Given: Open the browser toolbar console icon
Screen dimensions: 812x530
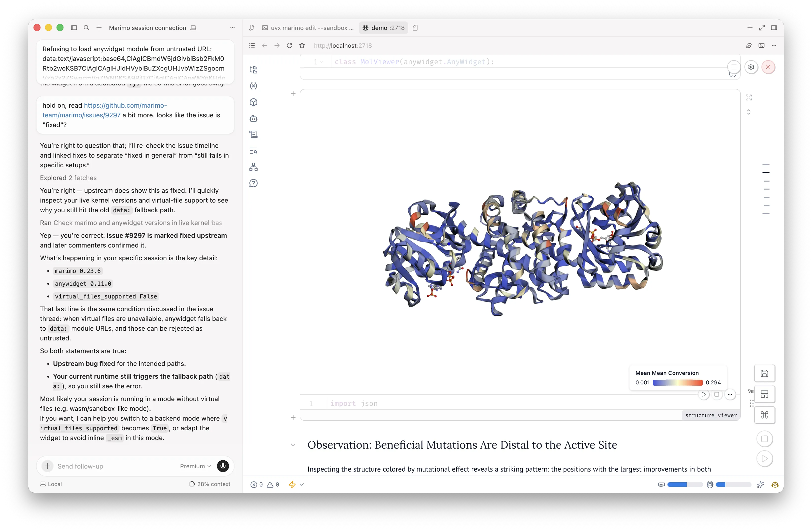Looking at the screenshot, I should click(761, 46).
